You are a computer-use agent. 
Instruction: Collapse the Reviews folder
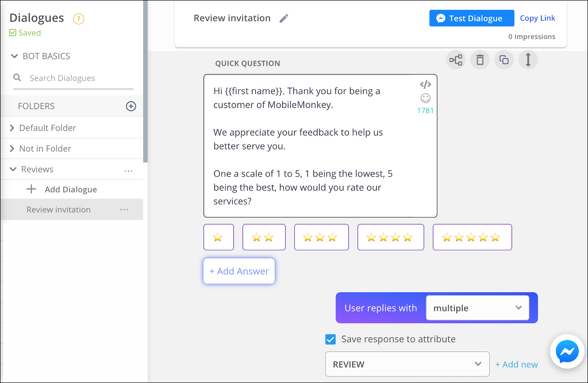click(13, 169)
